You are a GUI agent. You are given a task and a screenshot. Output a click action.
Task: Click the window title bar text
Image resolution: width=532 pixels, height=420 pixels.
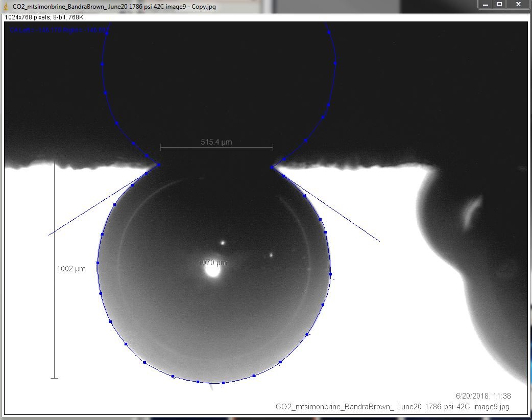(x=114, y=7)
